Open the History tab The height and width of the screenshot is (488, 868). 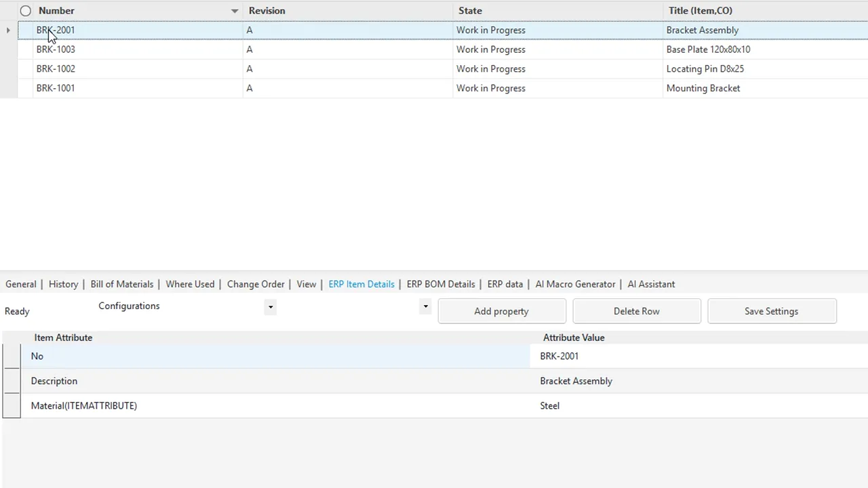click(x=64, y=284)
